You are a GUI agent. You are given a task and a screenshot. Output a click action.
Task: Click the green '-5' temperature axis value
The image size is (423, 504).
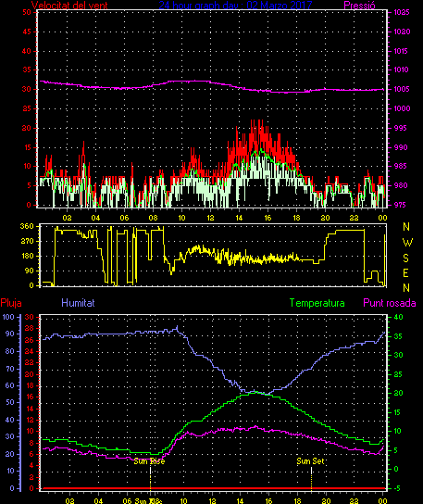point(397,488)
